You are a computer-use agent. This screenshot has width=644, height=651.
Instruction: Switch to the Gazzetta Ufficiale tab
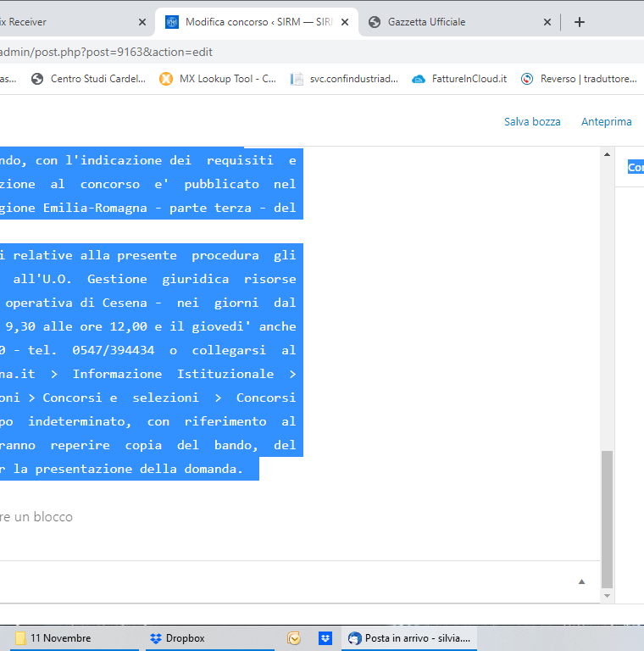coord(449,22)
